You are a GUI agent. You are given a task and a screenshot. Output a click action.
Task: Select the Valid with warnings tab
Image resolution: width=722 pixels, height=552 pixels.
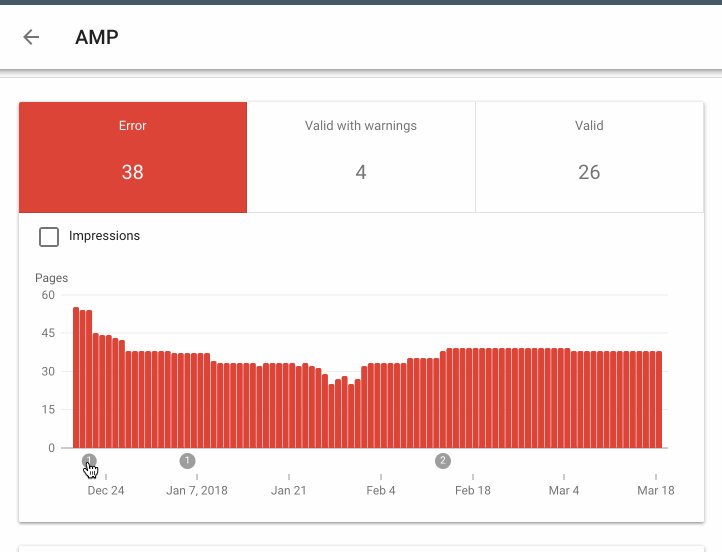click(x=361, y=157)
